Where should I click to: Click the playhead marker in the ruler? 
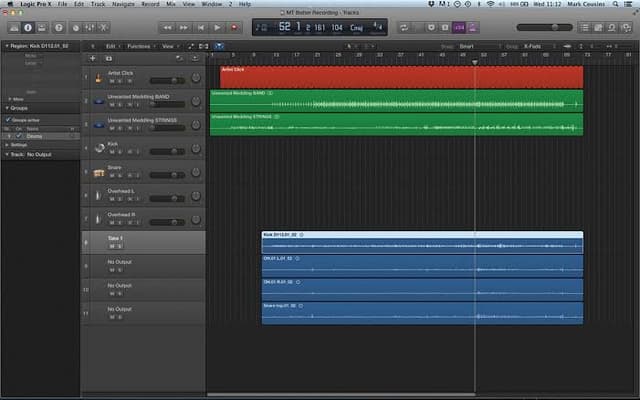click(x=475, y=62)
